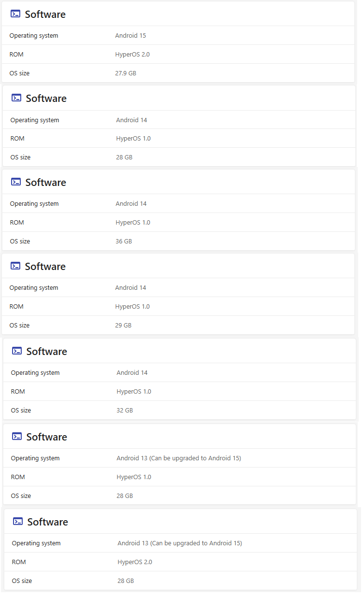Select Software heading of Android 14 28 GB card
This screenshot has height=596, width=364.
(46, 99)
